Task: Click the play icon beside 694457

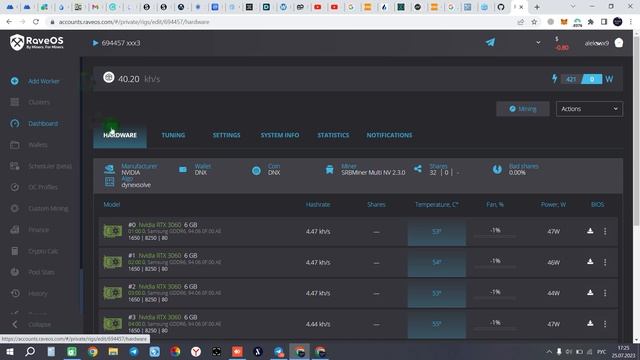Action: (95, 43)
